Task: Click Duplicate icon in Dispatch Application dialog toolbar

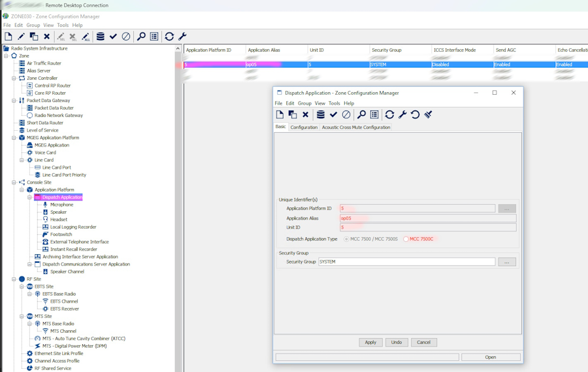Action: pyautogui.click(x=293, y=114)
